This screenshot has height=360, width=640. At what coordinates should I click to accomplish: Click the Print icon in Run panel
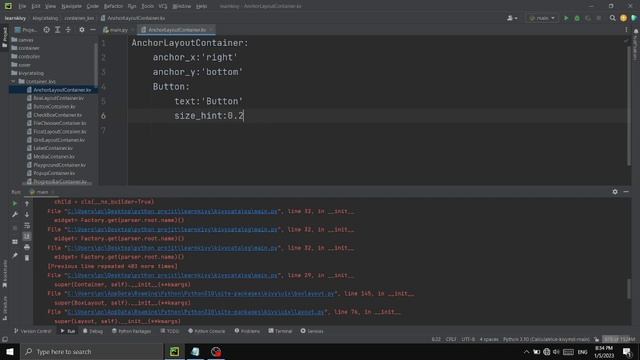click(x=27, y=247)
